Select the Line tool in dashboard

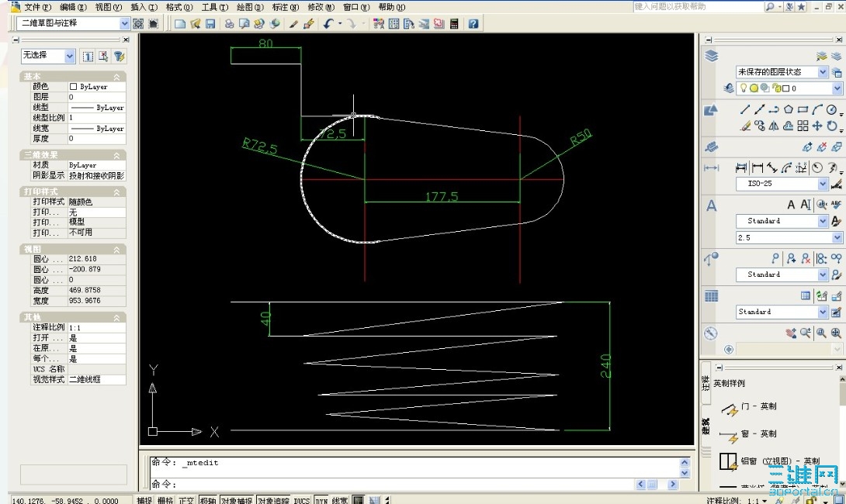(x=745, y=109)
